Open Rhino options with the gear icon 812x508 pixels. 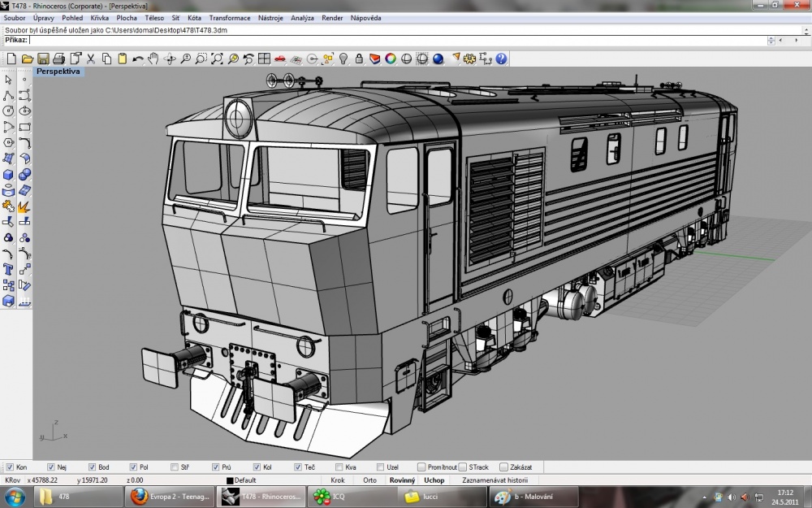[x=469, y=59]
